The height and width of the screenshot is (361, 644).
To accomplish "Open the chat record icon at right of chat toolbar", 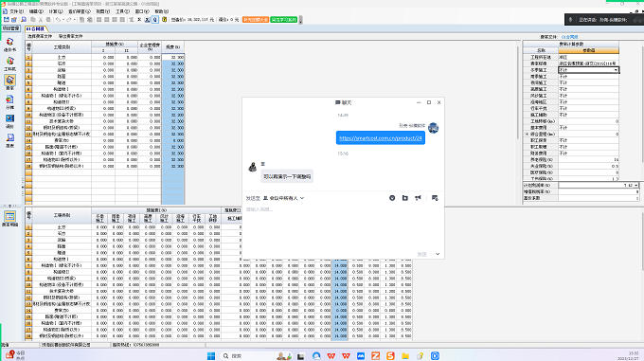I will (435, 198).
